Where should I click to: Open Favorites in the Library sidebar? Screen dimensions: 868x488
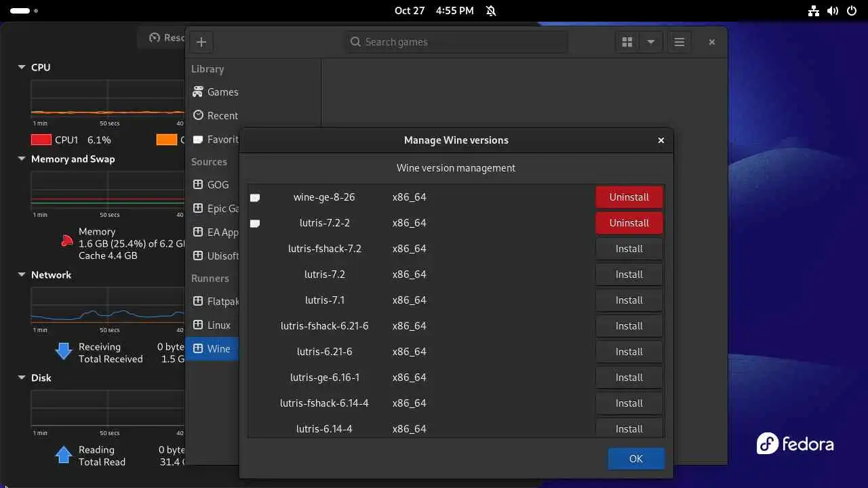[213, 140]
